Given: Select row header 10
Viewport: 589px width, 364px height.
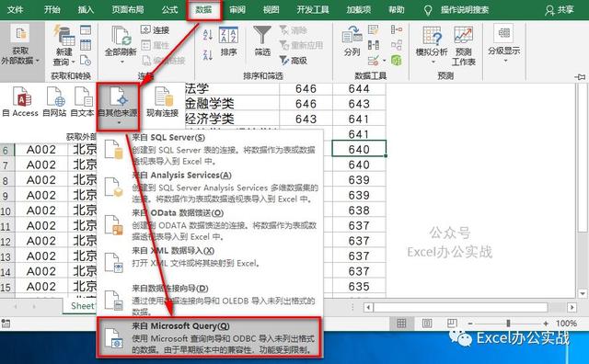Looking at the screenshot, I should click(6, 210).
